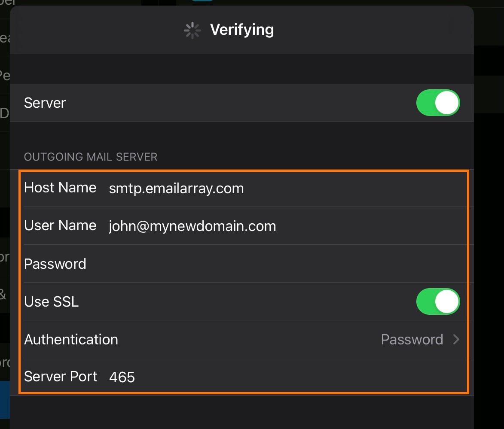Select the User Name field showing john@mynewdomain.com
The height and width of the screenshot is (429, 504).
pos(192,226)
